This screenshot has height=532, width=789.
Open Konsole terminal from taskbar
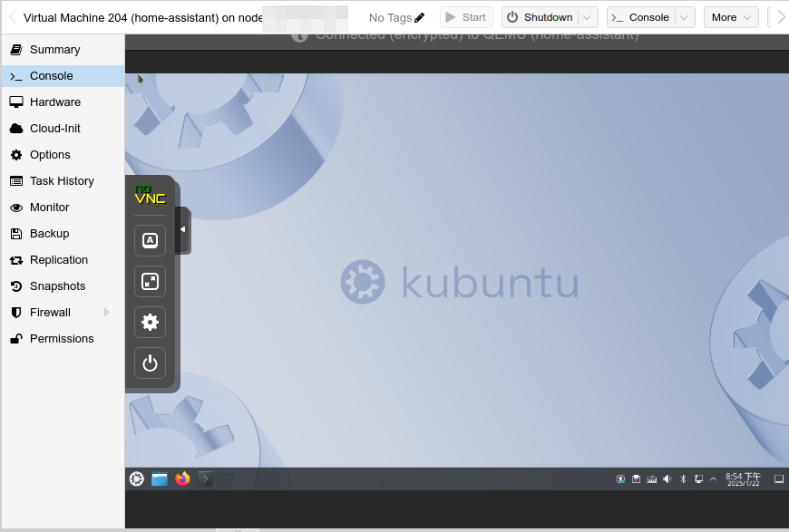205,479
